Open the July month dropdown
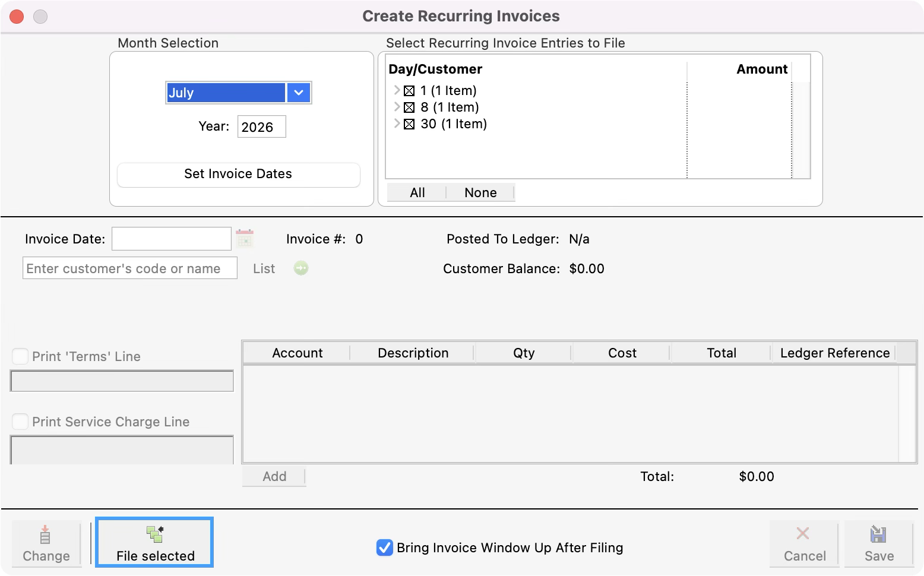This screenshot has height=576, width=924. [299, 93]
